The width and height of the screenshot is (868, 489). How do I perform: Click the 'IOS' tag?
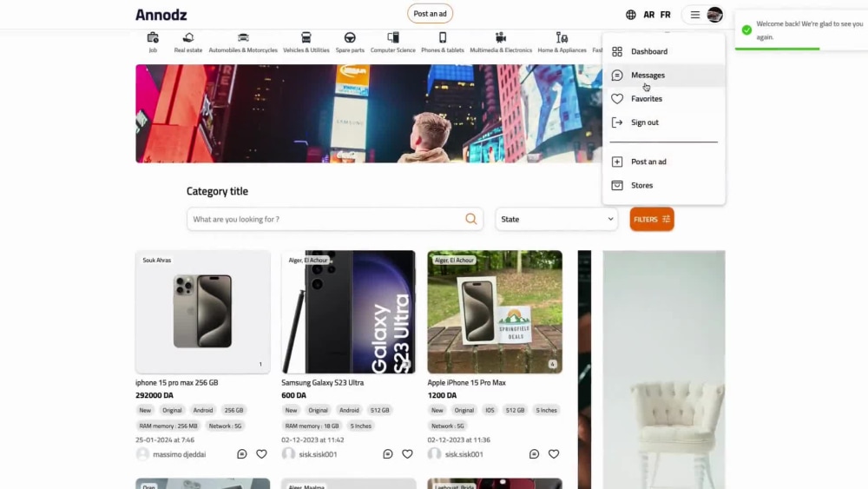point(490,410)
